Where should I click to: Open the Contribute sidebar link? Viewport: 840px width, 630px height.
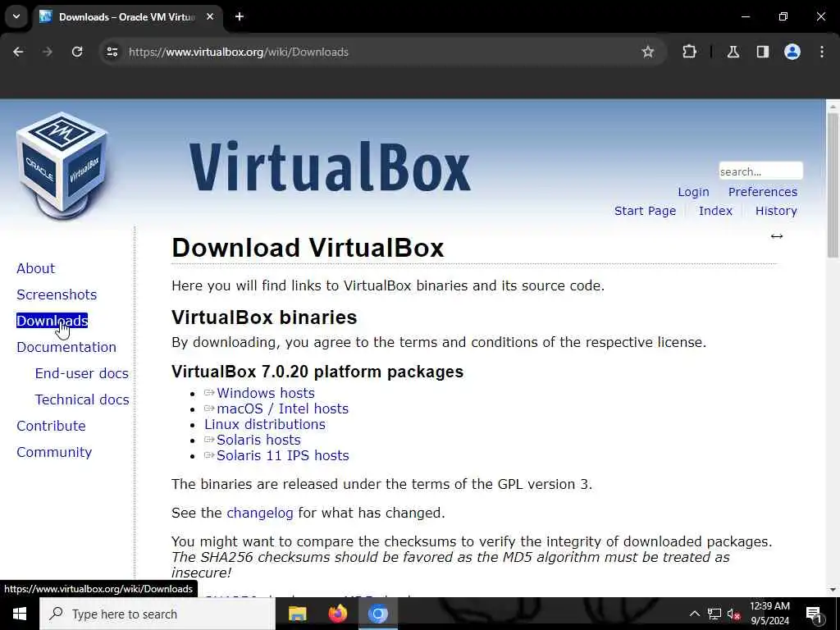pos(51,426)
